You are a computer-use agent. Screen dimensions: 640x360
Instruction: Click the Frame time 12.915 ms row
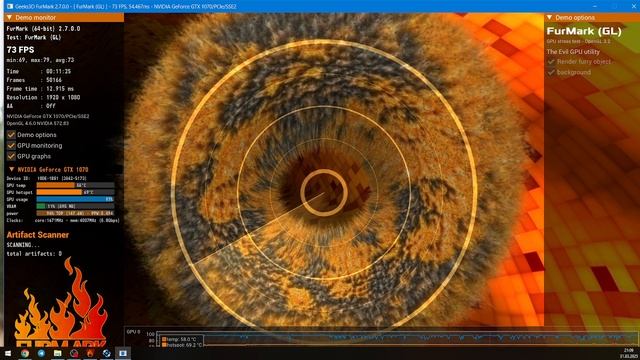coord(40,89)
